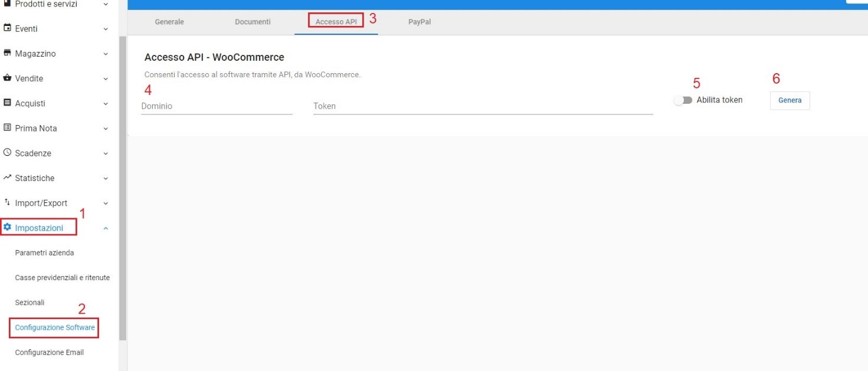Expand the Magazzino menu chevron
The height and width of the screenshot is (371, 868).
pos(106,54)
